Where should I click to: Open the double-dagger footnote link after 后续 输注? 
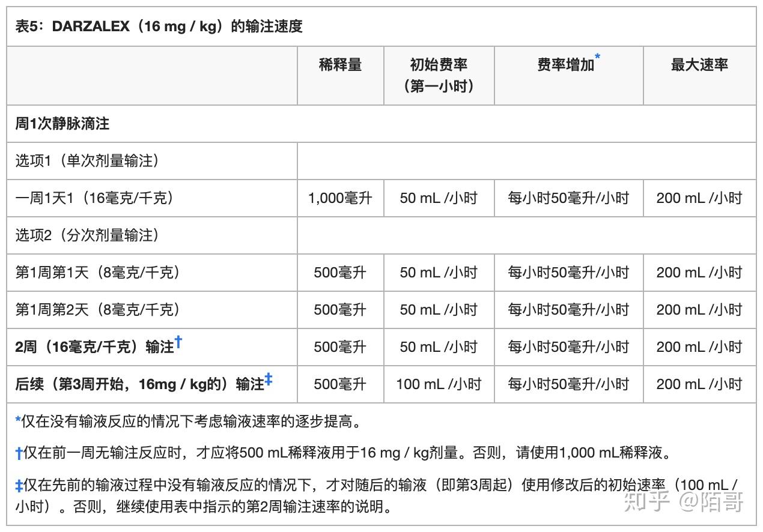[x=269, y=381]
